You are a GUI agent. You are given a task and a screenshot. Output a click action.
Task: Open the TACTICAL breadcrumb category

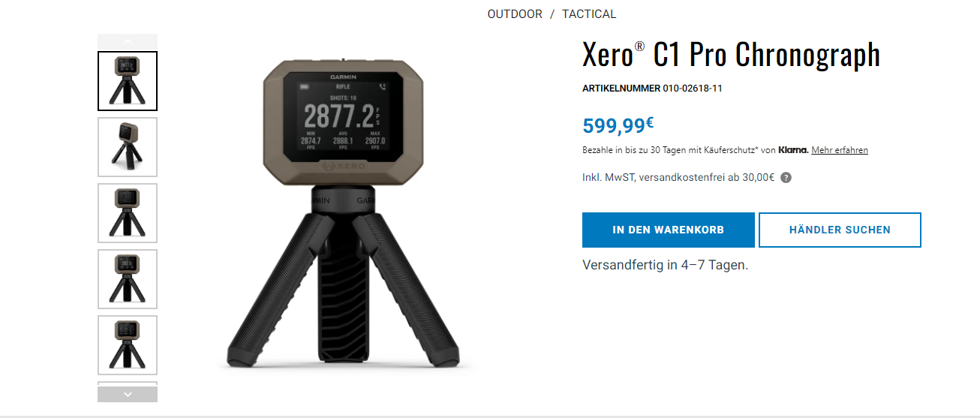(589, 14)
